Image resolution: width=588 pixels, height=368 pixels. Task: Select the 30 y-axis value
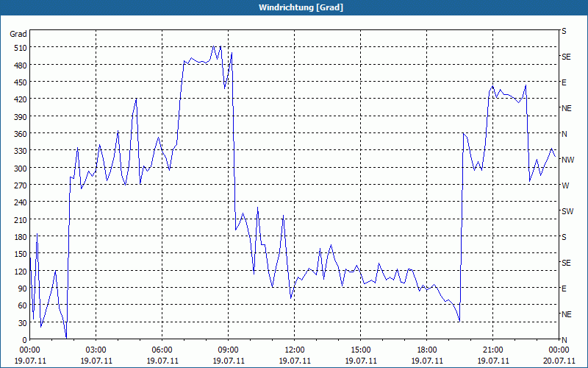[x=23, y=323]
